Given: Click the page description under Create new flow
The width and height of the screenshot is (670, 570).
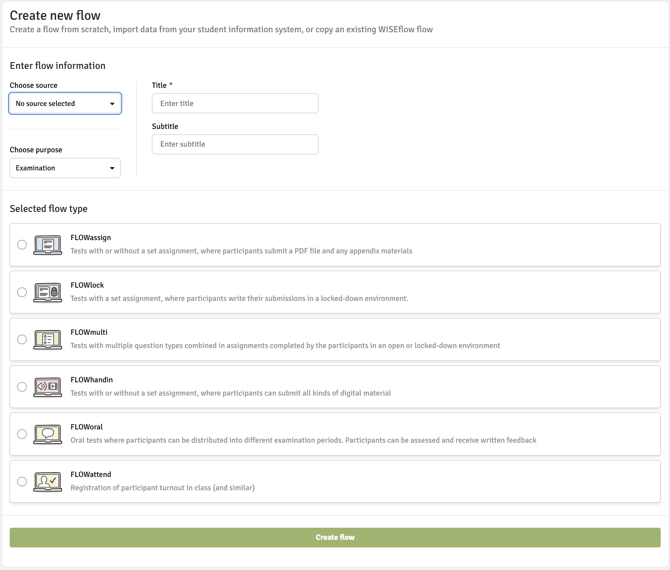Looking at the screenshot, I should pos(221,30).
